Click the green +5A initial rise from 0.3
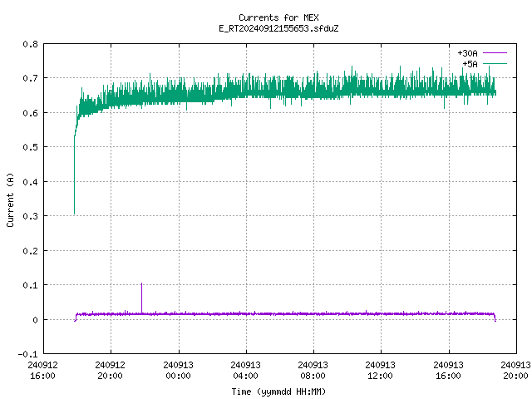532x399 pixels. (x=74, y=175)
